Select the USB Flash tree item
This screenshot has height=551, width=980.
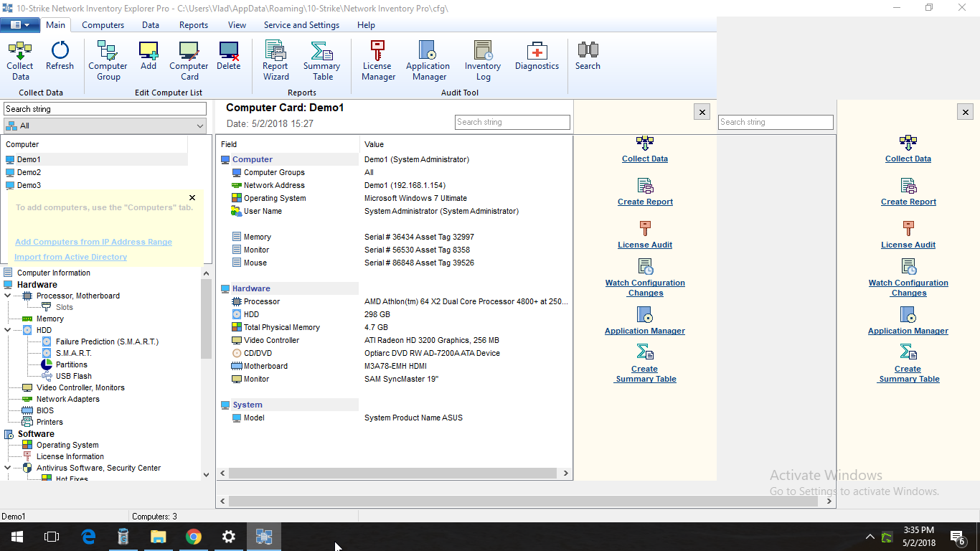[x=74, y=376]
